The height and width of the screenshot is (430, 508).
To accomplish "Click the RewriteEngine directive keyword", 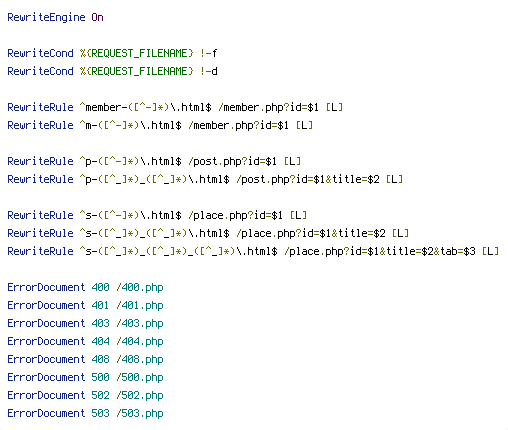I will click(x=46, y=17).
